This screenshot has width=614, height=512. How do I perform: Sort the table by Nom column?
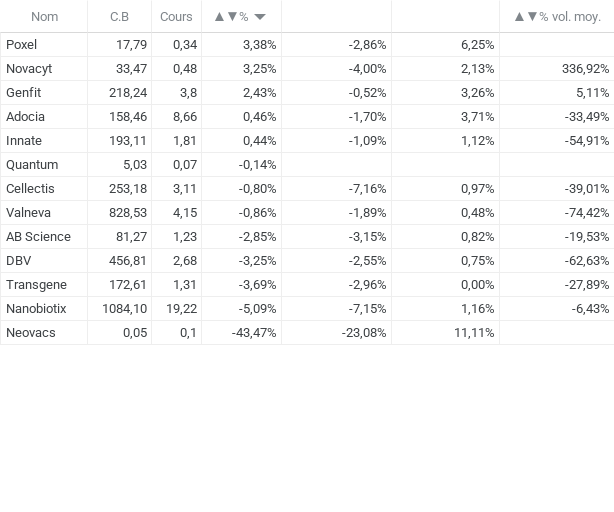click(44, 17)
